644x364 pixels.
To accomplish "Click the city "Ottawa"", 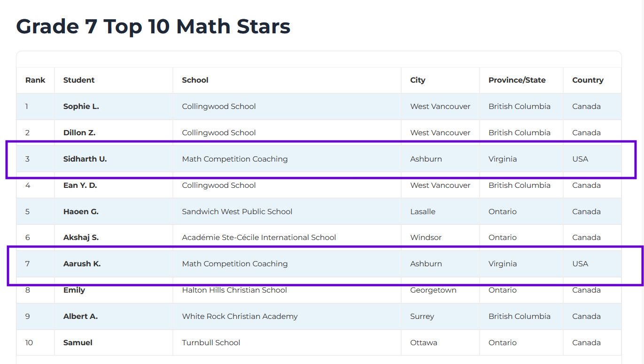I will pos(424,342).
